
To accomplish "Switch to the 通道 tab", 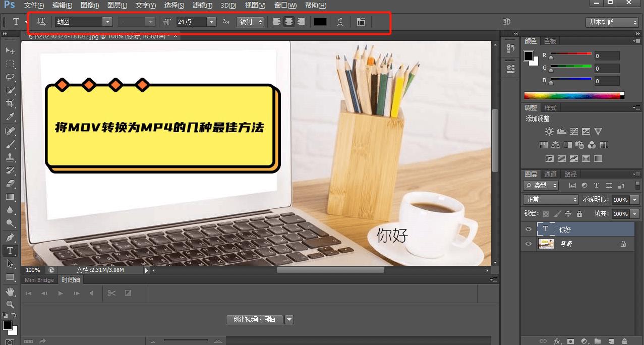I will click(550, 174).
